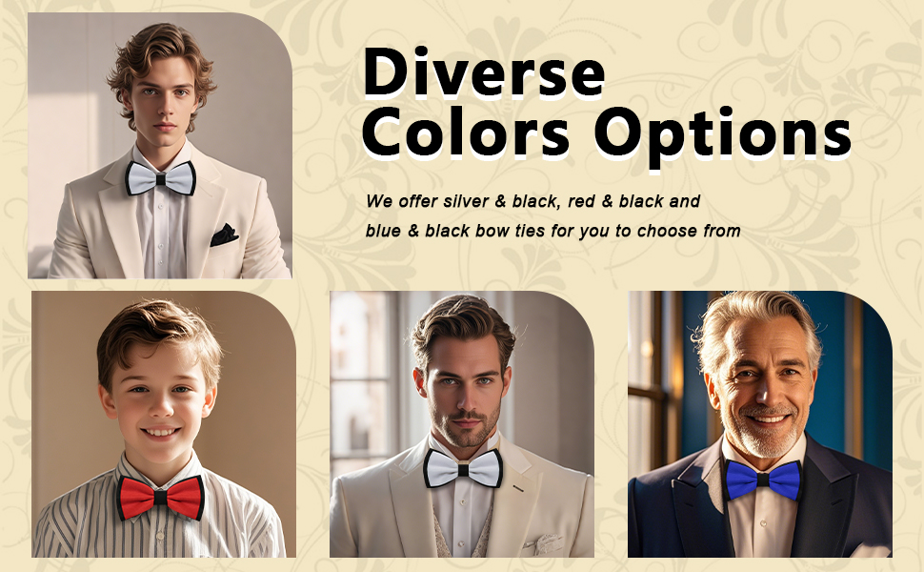The width and height of the screenshot is (924, 572).
Task: Click the word "Diverse" in the heading
Action: [x=485, y=71]
